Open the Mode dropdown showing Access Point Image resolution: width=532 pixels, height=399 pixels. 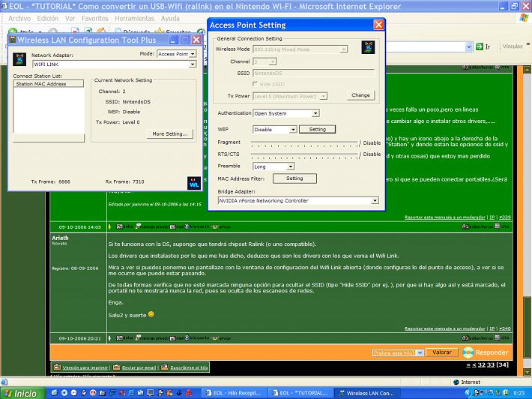(193, 54)
